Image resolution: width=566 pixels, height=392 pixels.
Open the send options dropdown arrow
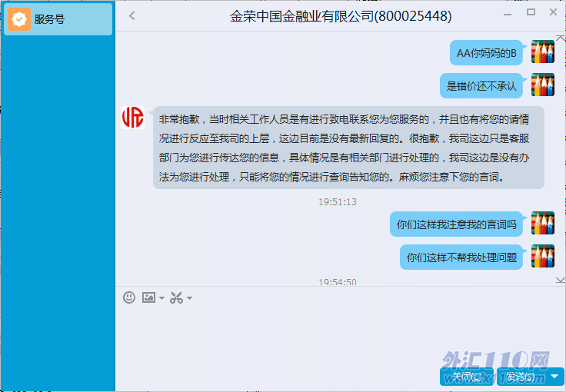[554, 377]
